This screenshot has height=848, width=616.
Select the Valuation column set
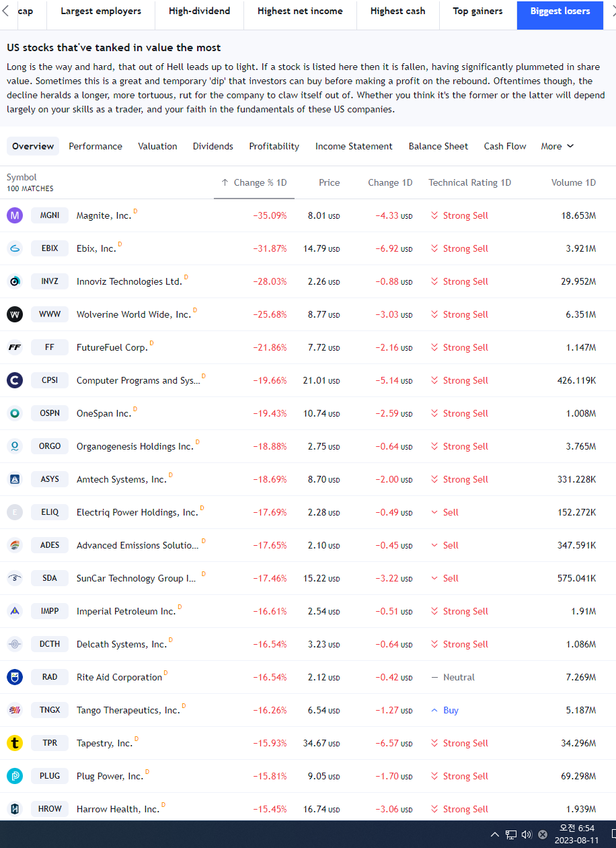pyautogui.click(x=158, y=146)
